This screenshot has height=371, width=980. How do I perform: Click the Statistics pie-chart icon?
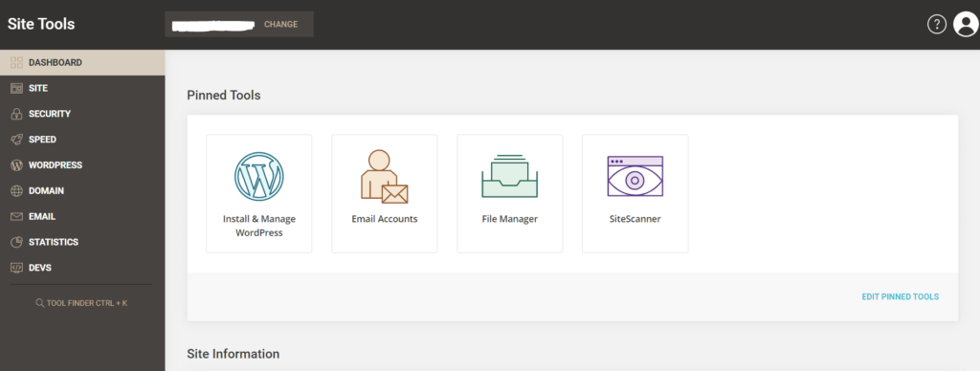point(17,242)
